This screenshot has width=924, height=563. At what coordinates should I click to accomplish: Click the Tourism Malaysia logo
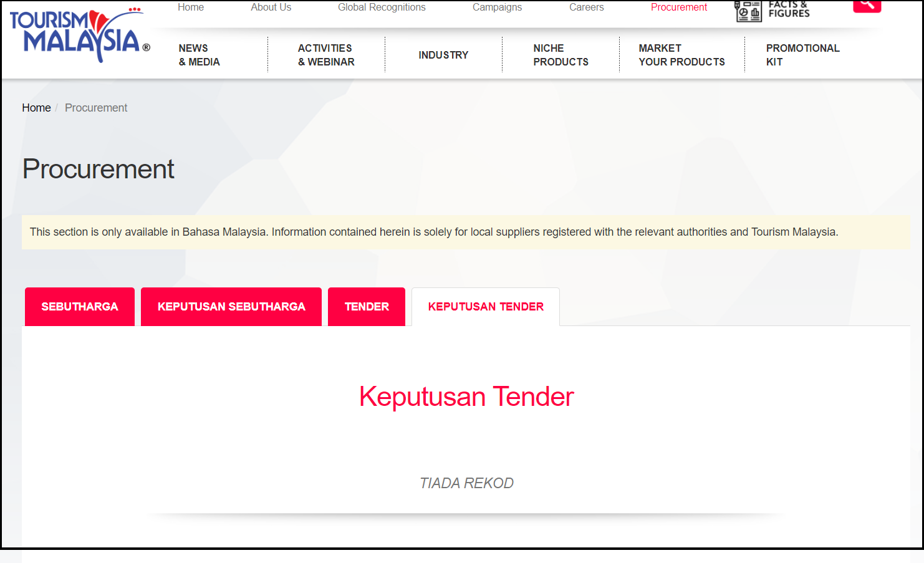(x=80, y=35)
